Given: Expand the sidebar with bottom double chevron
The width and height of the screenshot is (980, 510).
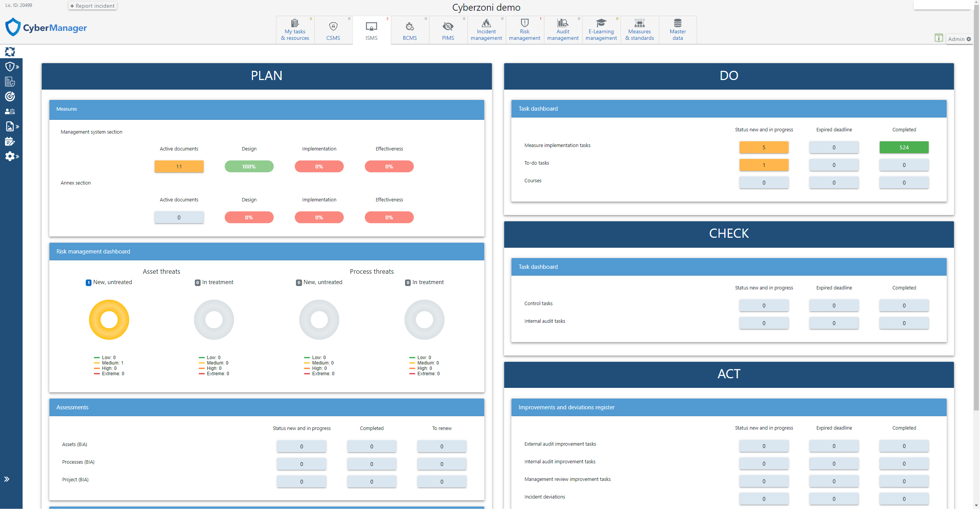Looking at the screenshot, I should pyautogui.click(x=7, y=479).
